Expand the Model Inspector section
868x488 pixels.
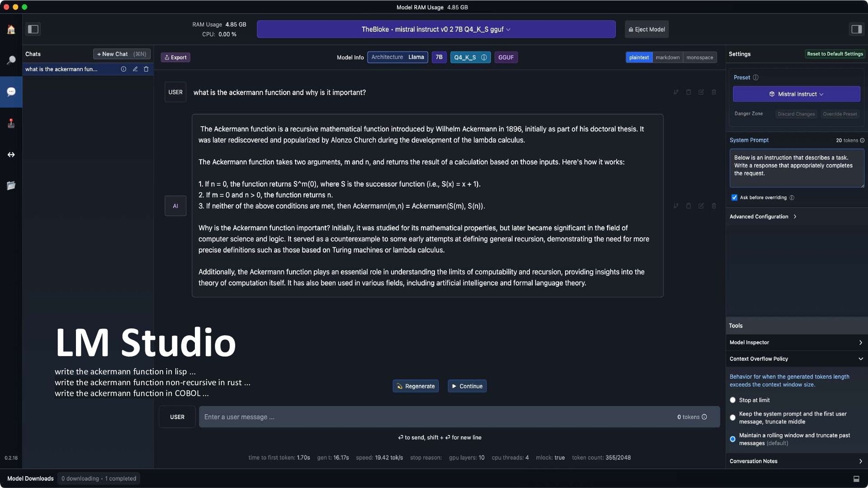tap(796, 343)
